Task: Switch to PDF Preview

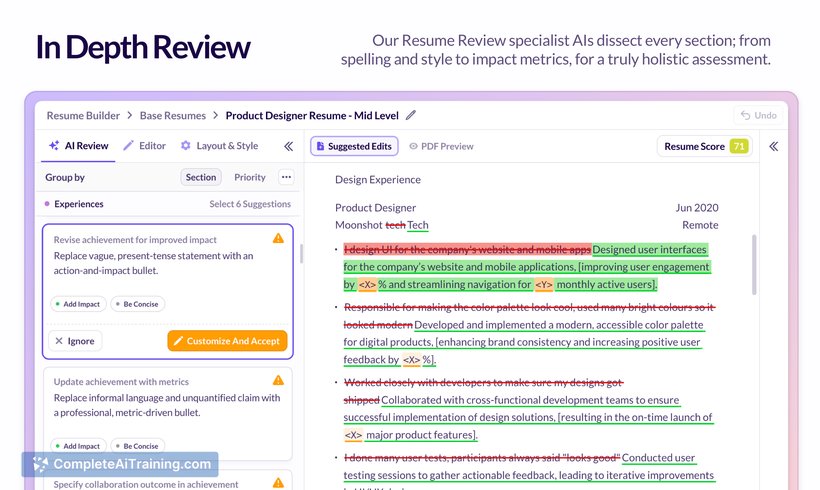Action: 441,146
